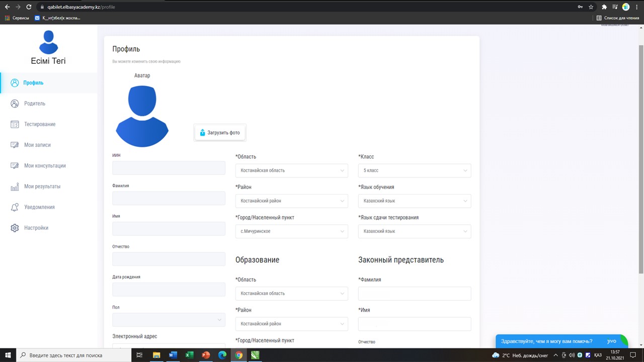Image resolution: width=644 pixels, height=362 pixels.
Task: Expand the Класс dropdown showing 5 класс
Action: click(414, 170)
